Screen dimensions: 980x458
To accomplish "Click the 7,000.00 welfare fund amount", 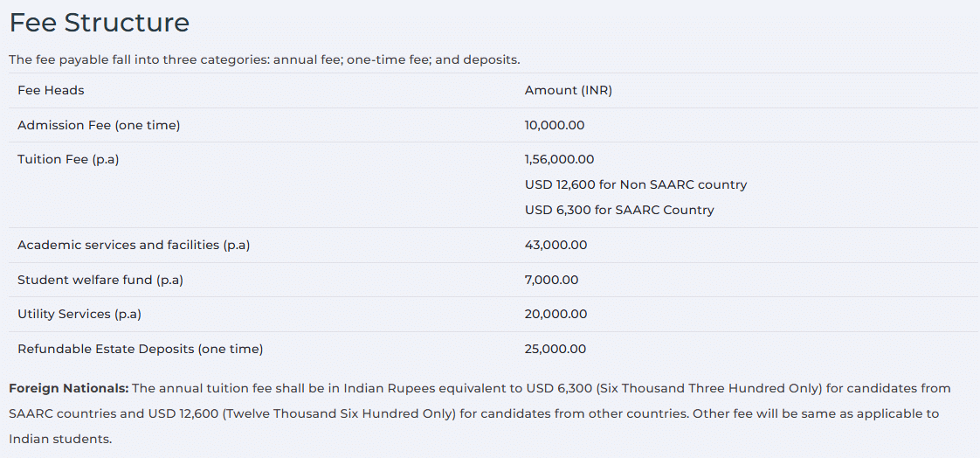I will (x=551, y=280).
